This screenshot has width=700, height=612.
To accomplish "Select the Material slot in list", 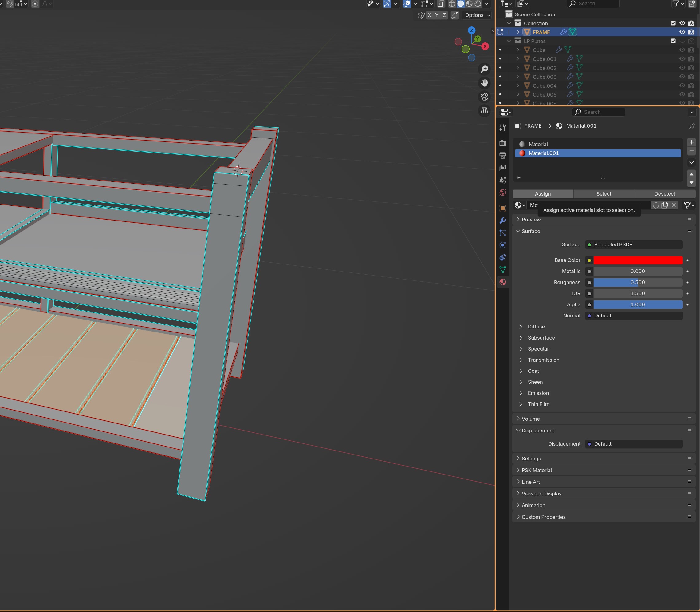I will [x=598, y=144].
